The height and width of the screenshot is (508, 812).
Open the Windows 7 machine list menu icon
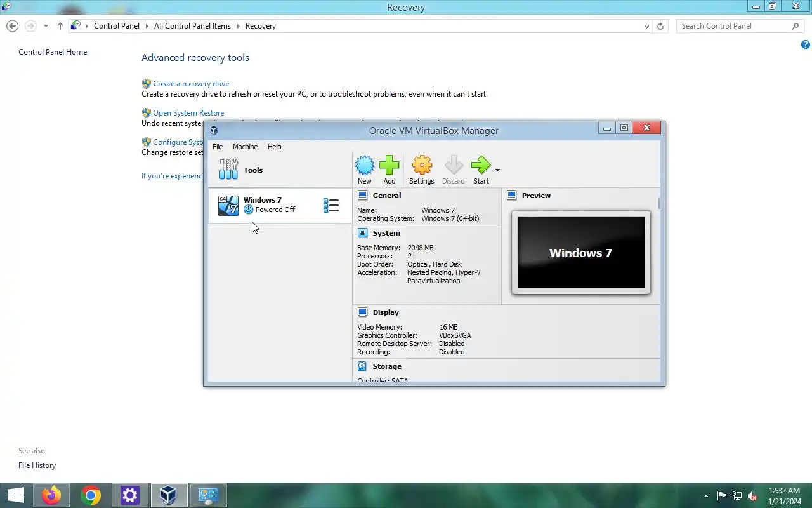(x=331, y=205)
